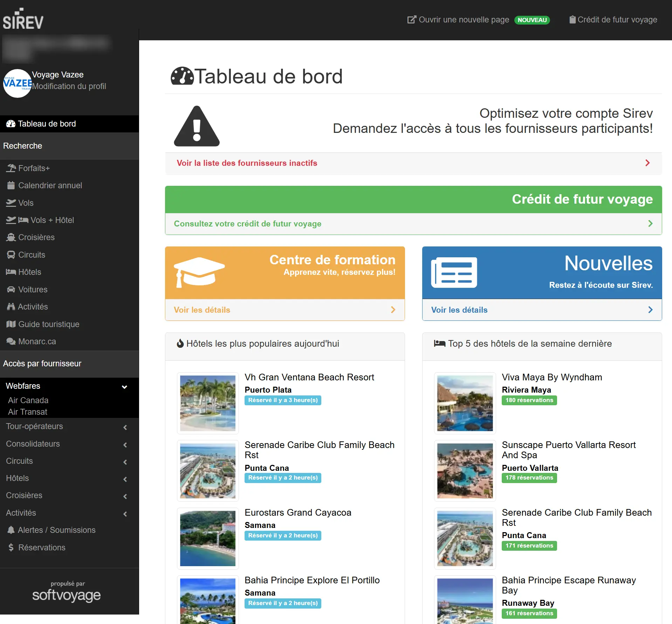Click the chat bubbles icon for Monarc.ca
This screenshot has height=624, width=672.
pyautogui.click(x=11, y=341)
